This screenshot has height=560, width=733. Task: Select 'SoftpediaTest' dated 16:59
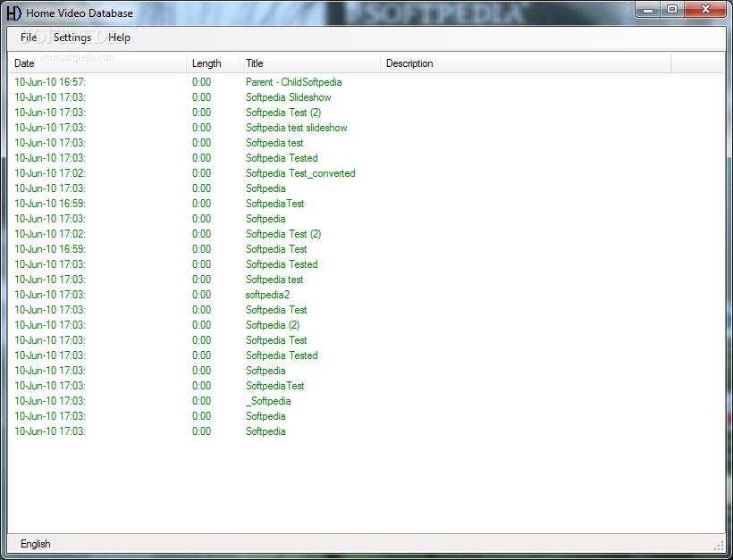275,204
